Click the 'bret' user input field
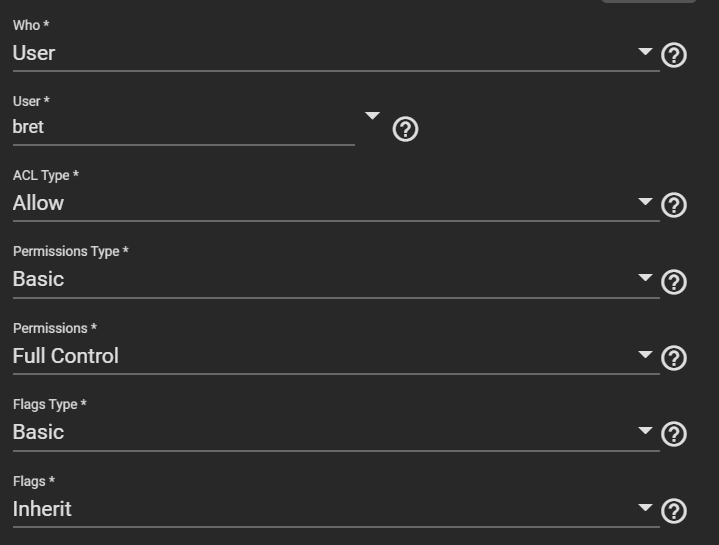Viewport: 719px width, 545px height. pos(180,127)
